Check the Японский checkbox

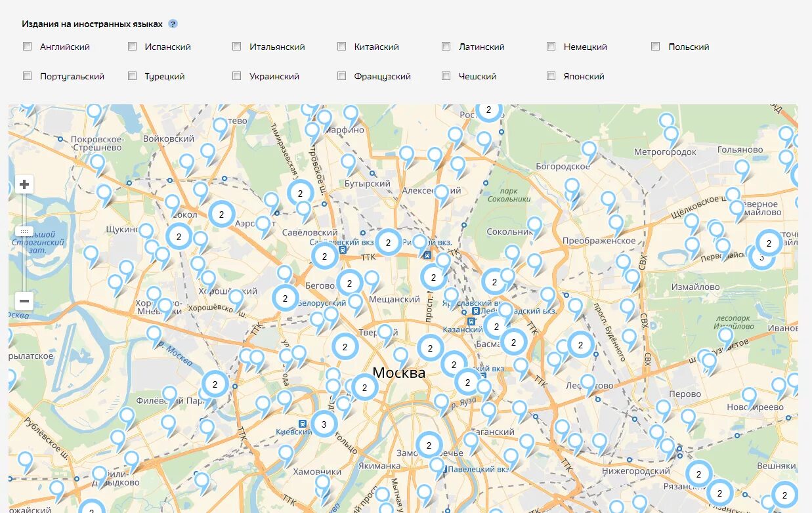click(551, 76)
